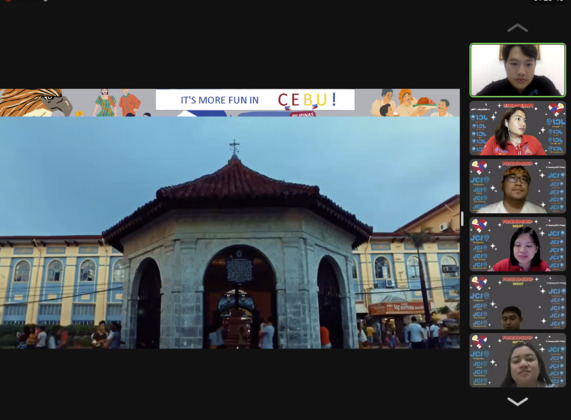Screen dimensions: 571x420
Task: Show more participants with the down chevron
Action: click(x=517, y=401)
